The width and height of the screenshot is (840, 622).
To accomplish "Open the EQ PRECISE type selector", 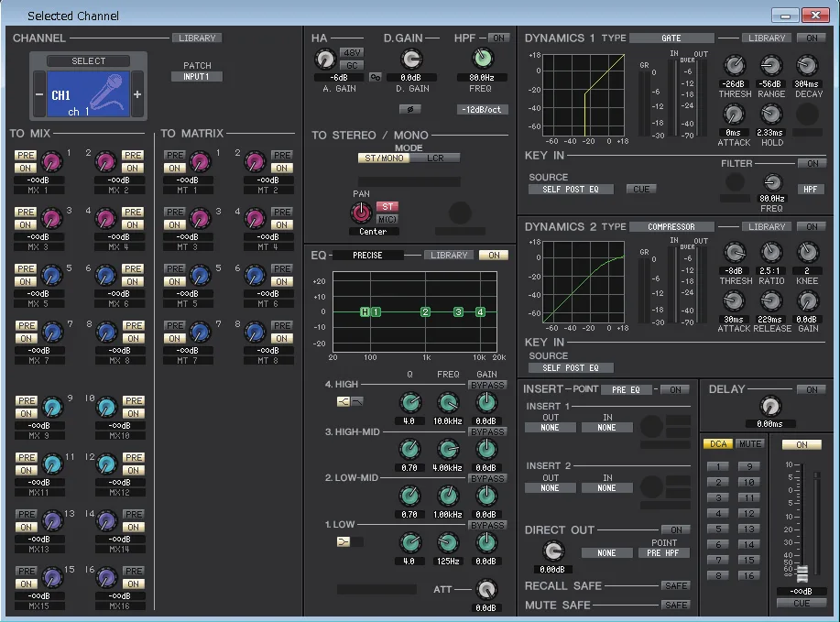I will 367,256.
